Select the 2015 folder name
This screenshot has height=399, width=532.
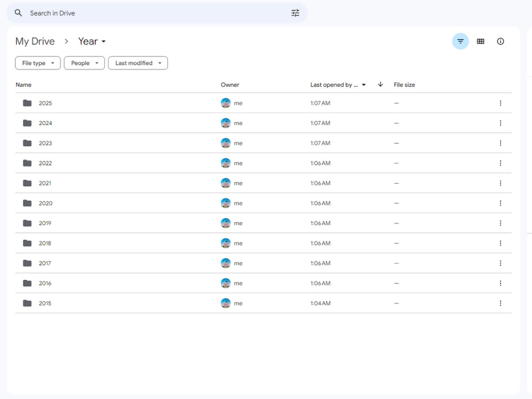click(45, 303)
